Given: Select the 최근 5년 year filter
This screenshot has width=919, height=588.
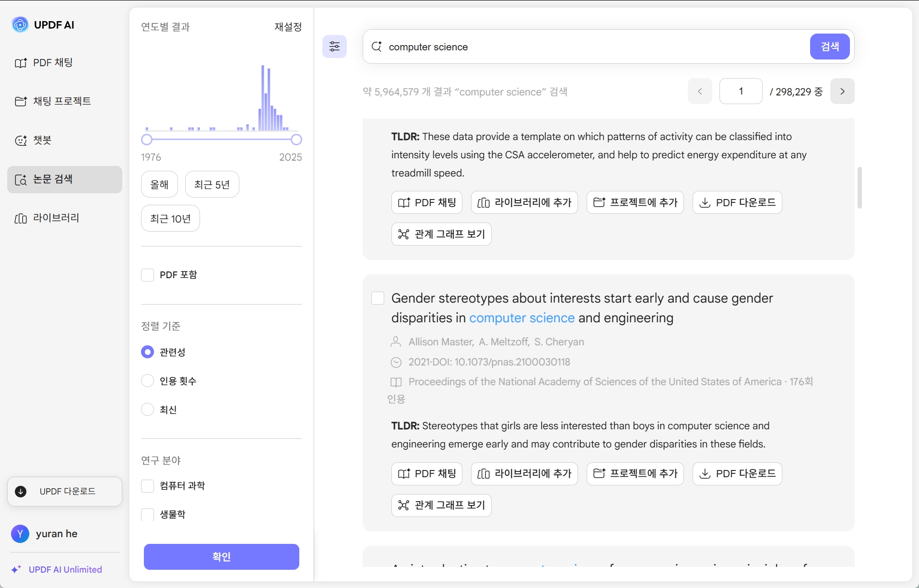Looking at the screenshot, I should [212, 184].
